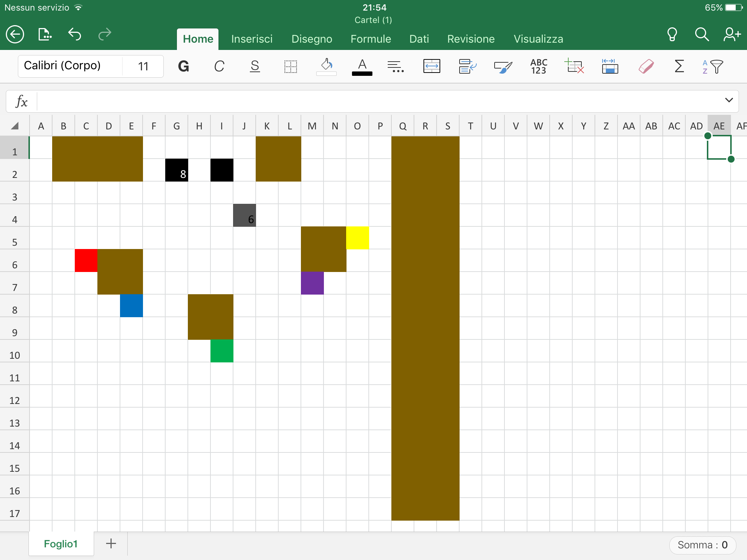This screenshot has width=747, height=560.
Task: Tap the fill color paint bucket icon
Action: pos(326,66)
